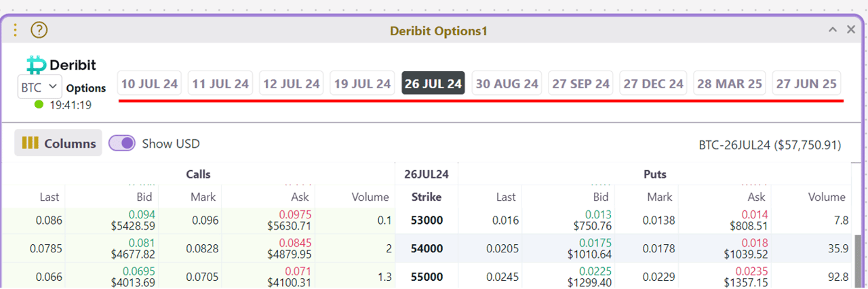
Task: Click the put ask 0.0235 $1357.15
Action: (745, 277)
